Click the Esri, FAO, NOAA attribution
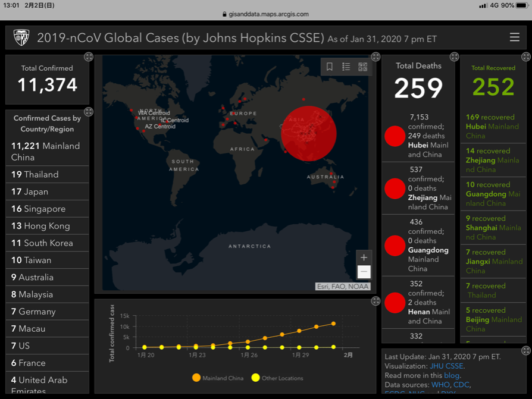The height and width of the screenshot is (399, 532). (343, 287)
